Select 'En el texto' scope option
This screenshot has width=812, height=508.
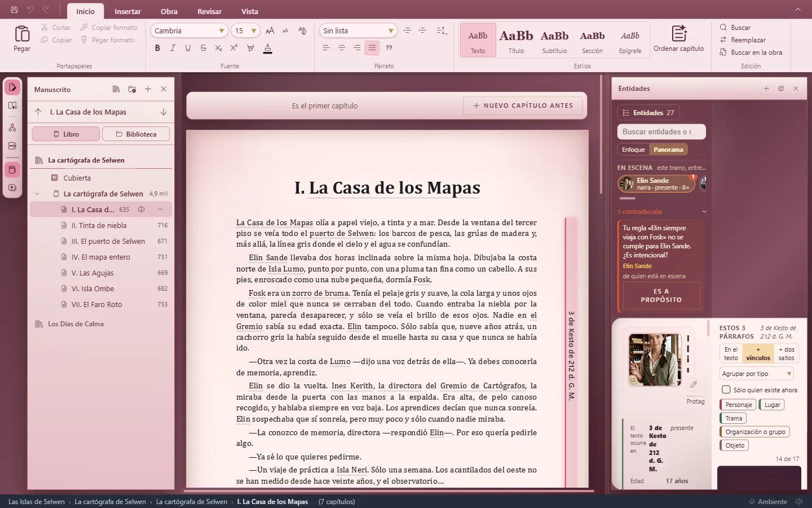tap(731, 353)
